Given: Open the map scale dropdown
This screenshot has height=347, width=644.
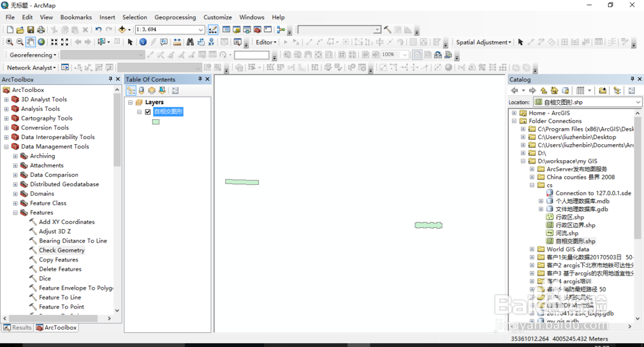Looking at the screenshot, I should pyautogui.click(x=200, y=30).
